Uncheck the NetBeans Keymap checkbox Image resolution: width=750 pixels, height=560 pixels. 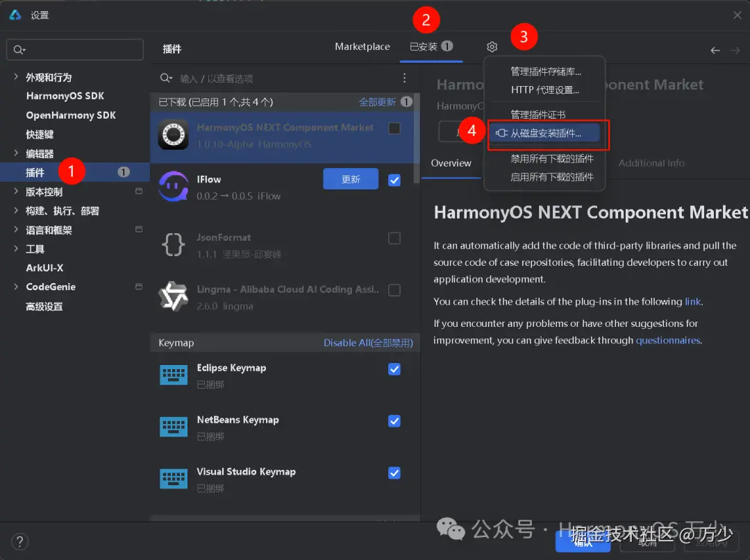coord(394,421)
